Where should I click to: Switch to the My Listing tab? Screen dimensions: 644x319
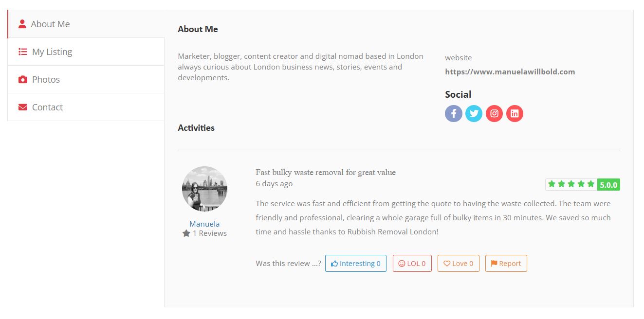[86, 52]
